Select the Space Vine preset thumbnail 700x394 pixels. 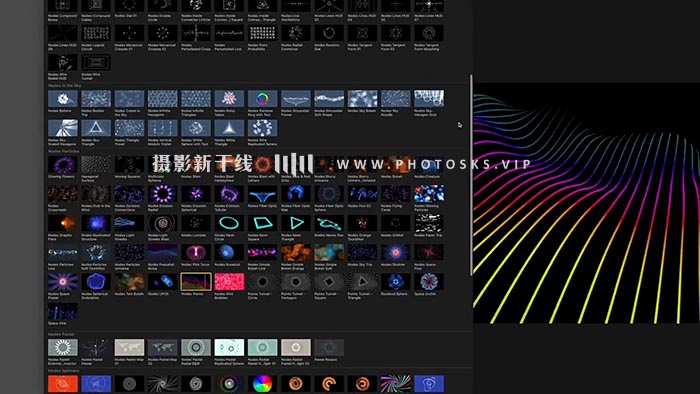[x=63, y=311]
